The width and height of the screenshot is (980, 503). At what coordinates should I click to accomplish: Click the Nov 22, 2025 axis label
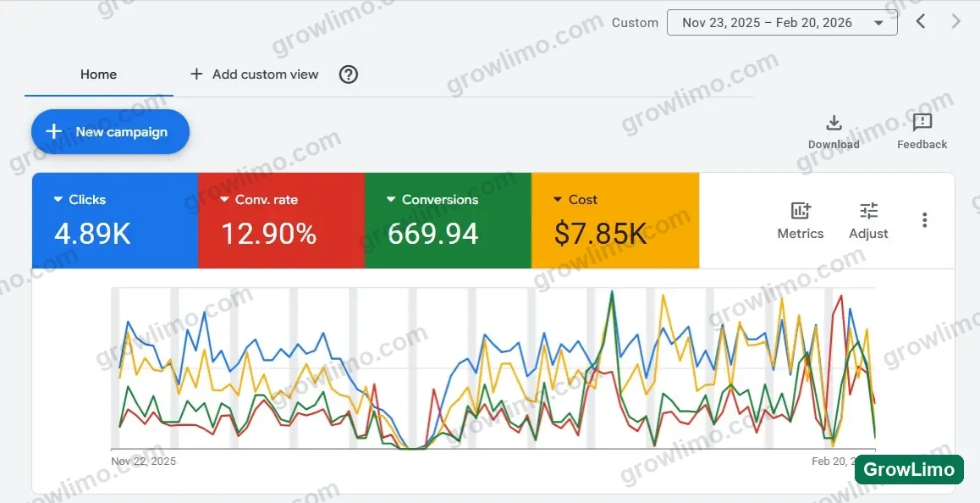coord(144,461)
